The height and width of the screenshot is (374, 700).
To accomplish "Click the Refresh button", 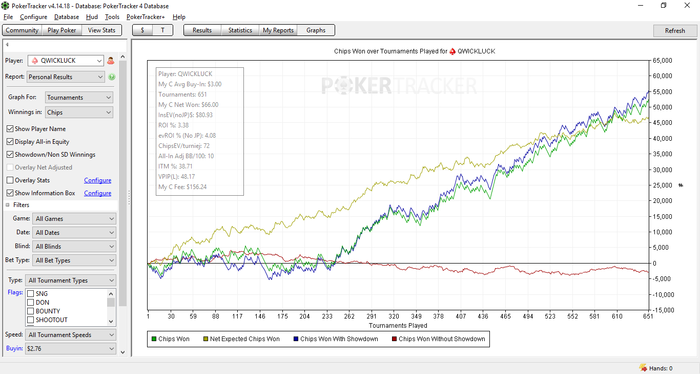I will (675, 30).
